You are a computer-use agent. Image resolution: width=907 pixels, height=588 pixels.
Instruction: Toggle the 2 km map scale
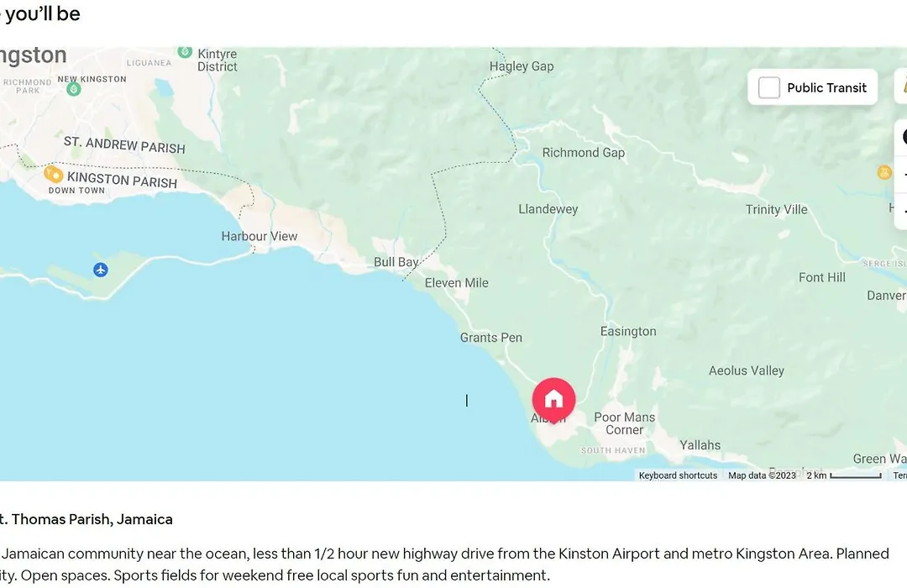point(844,475)
